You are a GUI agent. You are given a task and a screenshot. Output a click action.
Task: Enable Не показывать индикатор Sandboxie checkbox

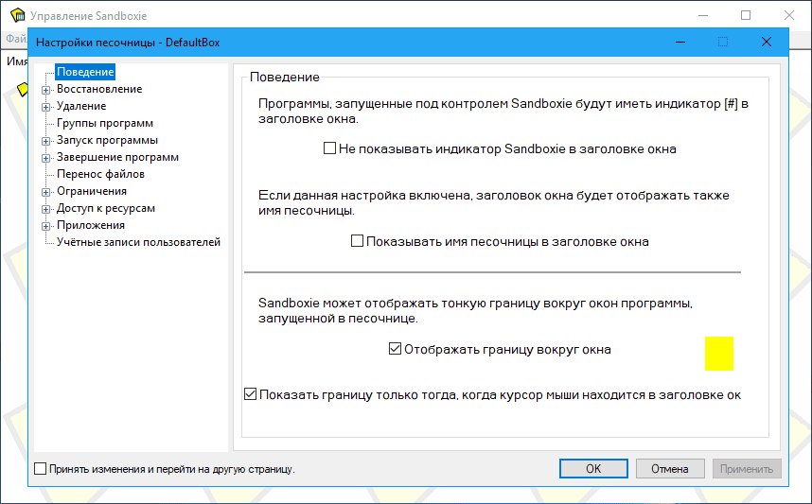pos(330,148)
